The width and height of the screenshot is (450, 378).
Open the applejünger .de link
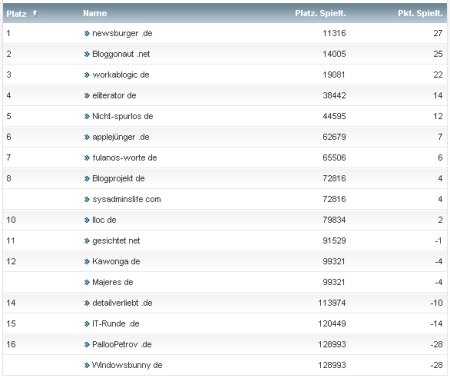[121, 137]
